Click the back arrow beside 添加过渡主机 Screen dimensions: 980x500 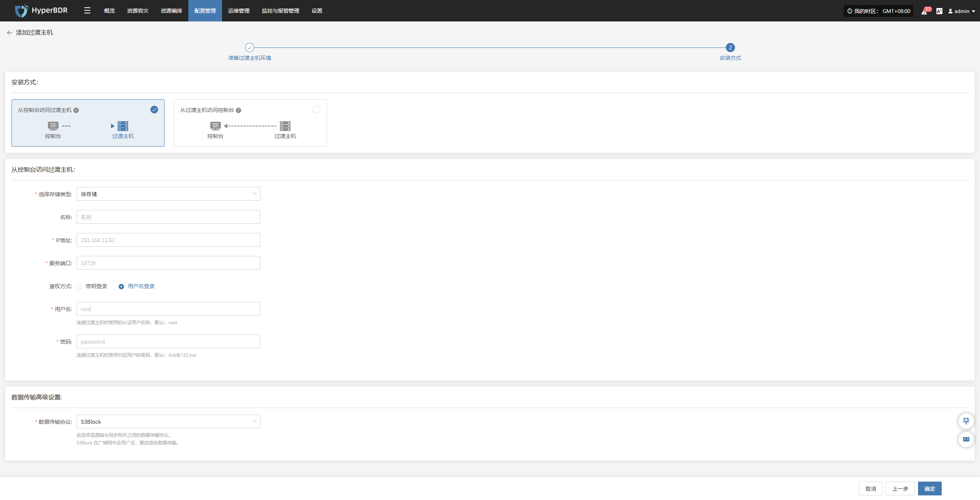tap(10, 33)
